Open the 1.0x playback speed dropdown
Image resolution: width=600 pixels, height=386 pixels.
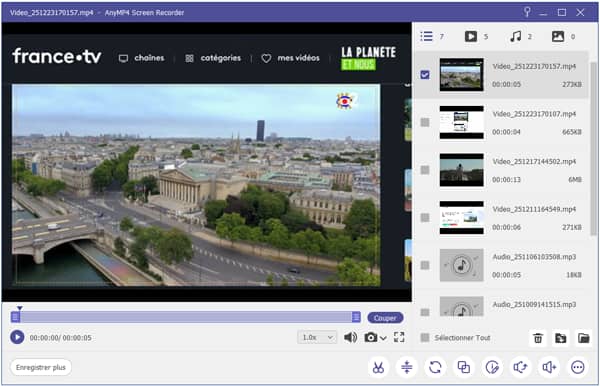pyautogui.click(x=317, y=337)
